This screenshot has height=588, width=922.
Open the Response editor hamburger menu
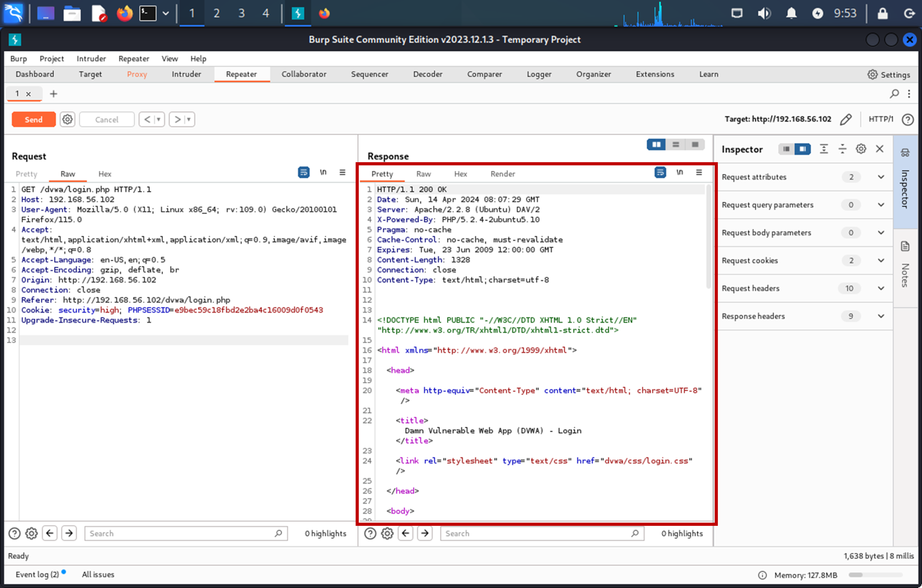(x=699, y=172)
